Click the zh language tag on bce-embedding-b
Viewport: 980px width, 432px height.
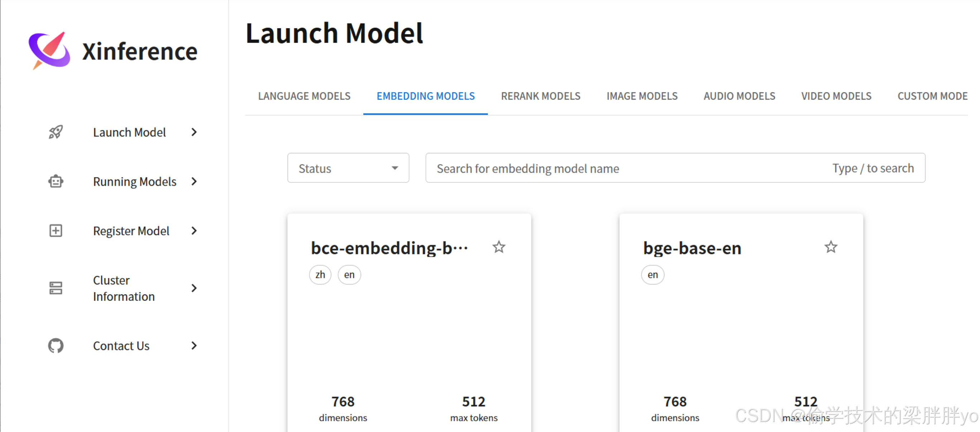tap(320, 274)
